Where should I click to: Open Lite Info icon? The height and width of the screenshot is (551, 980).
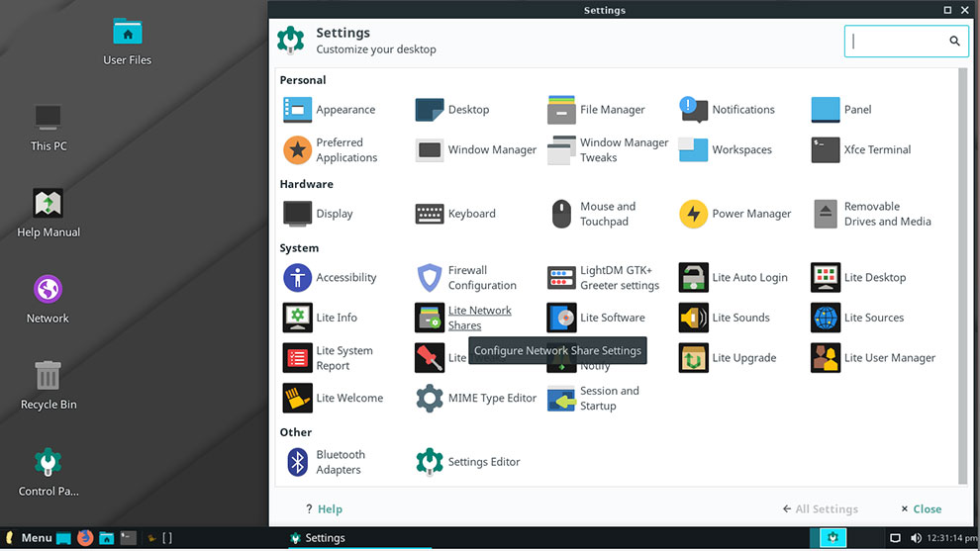tap(297, 318)
